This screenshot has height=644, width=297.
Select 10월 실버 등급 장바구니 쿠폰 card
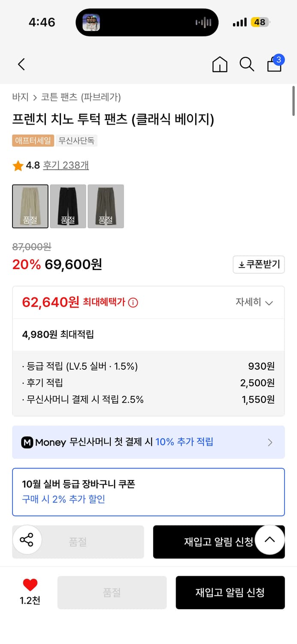point(148,492)
